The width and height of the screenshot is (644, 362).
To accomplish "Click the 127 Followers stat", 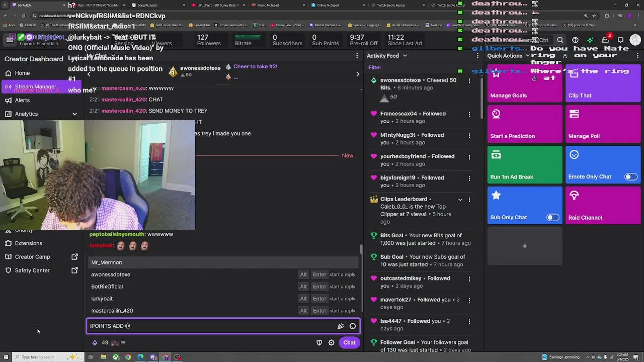I will click(209, 40).
